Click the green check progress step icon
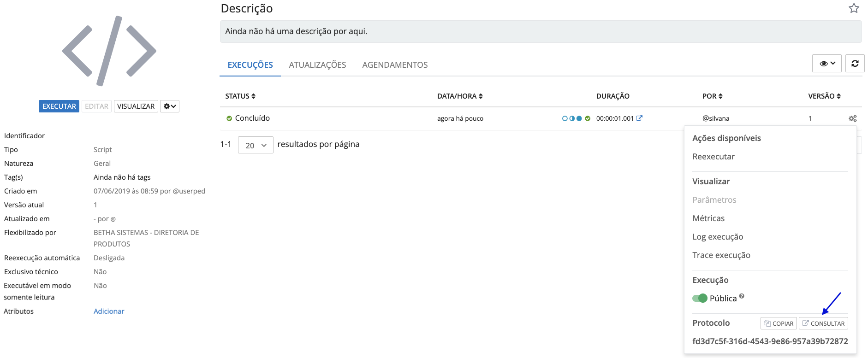This screenshot has width=868, height=358. pyautogui.click(x=588, y=118)
